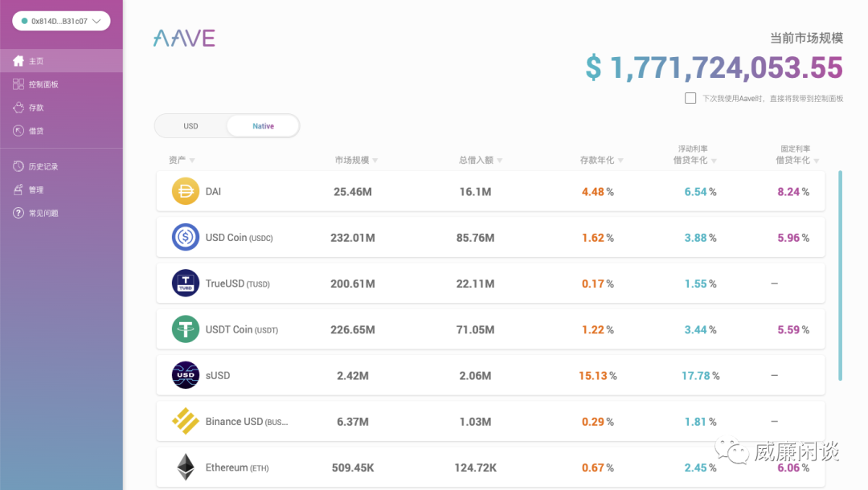The image size is (868, 490).
Task: Sort by the 资产 column arrow
Action: [192, 161]
